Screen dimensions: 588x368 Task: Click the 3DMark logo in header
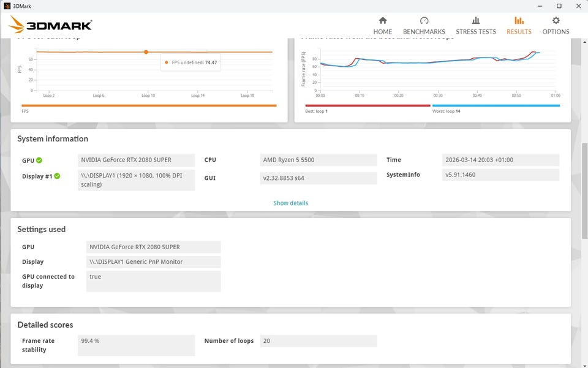click(x=50, y=24)
